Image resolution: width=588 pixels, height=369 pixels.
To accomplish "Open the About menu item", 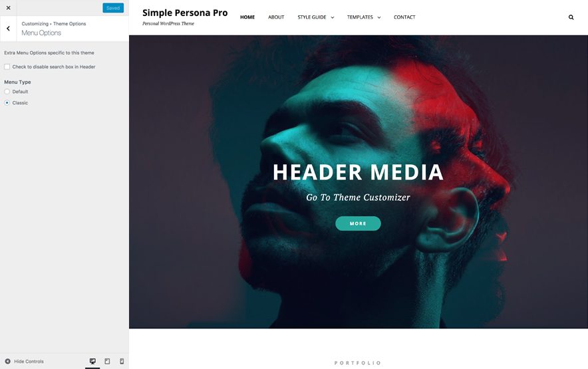I will [x=276, y=17].
